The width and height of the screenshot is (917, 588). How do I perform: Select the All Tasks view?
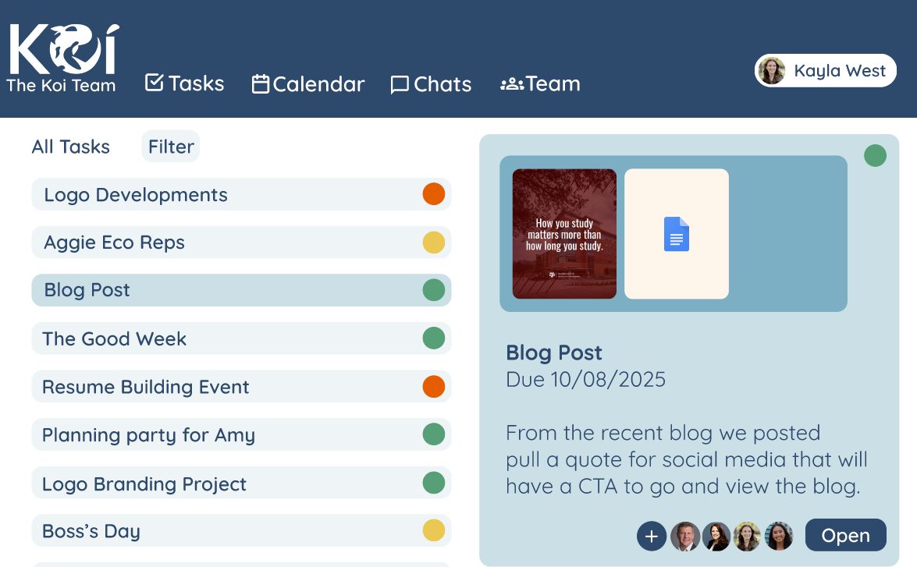click(71, 147)
